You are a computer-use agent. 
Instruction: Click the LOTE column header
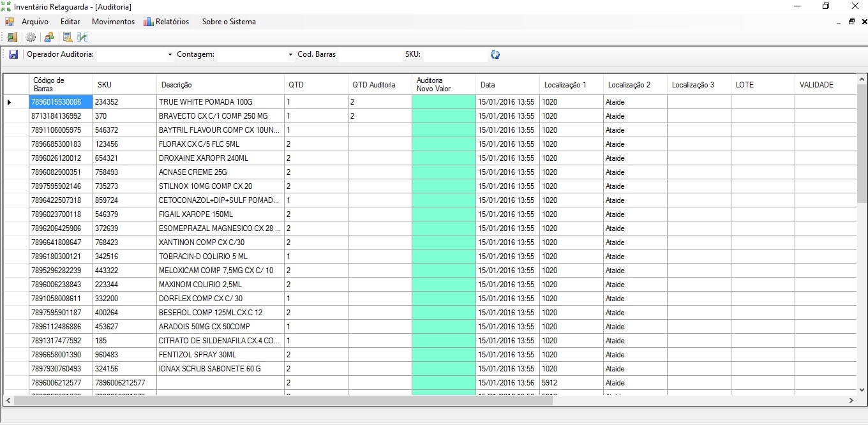763,84
